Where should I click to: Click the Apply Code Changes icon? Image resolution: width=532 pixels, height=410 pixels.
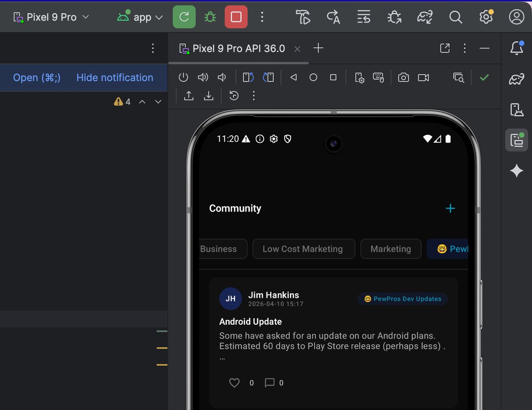coord(364,17)
